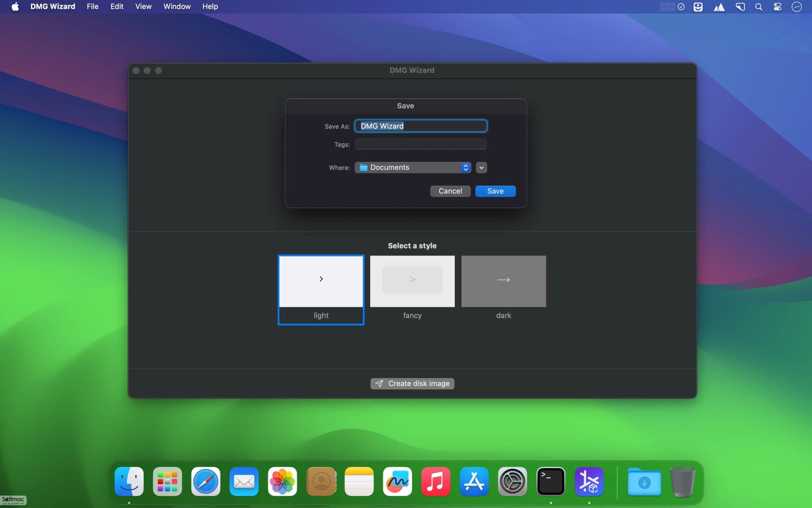Open the DMG Wizard app in Dock
The height and width of the screenshot is (508, 812).
[x=589, y=481]
